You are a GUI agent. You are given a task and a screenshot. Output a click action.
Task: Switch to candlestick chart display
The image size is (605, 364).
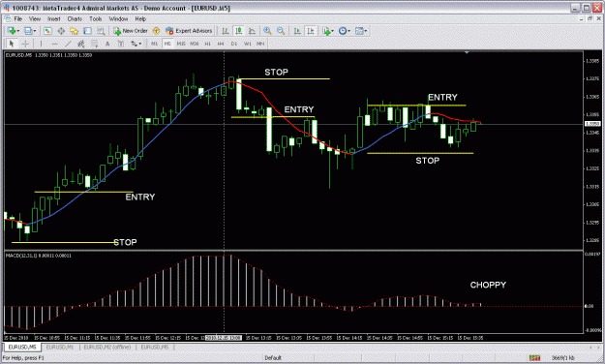(x=238, y=31)
